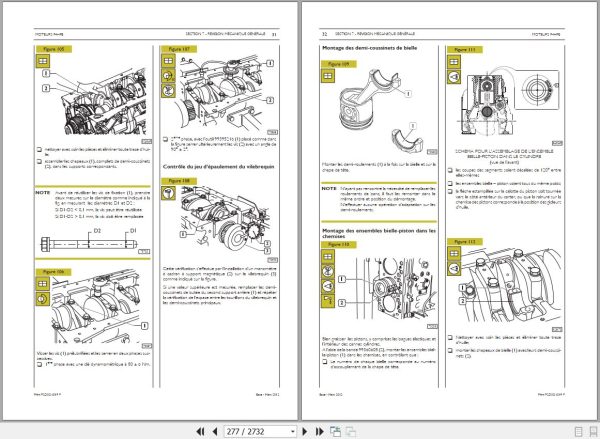Click the previous view icon
This screenshot has height=439, width=600.
[336, 431]
